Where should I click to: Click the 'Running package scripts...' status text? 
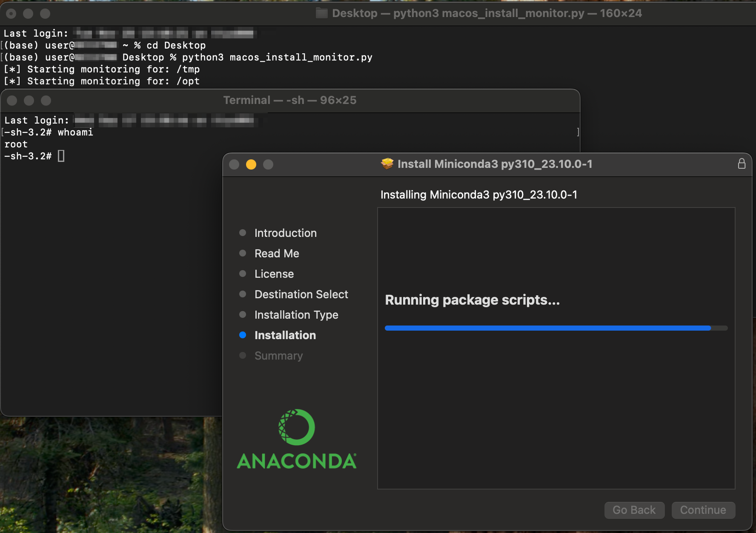coord(472,300)
